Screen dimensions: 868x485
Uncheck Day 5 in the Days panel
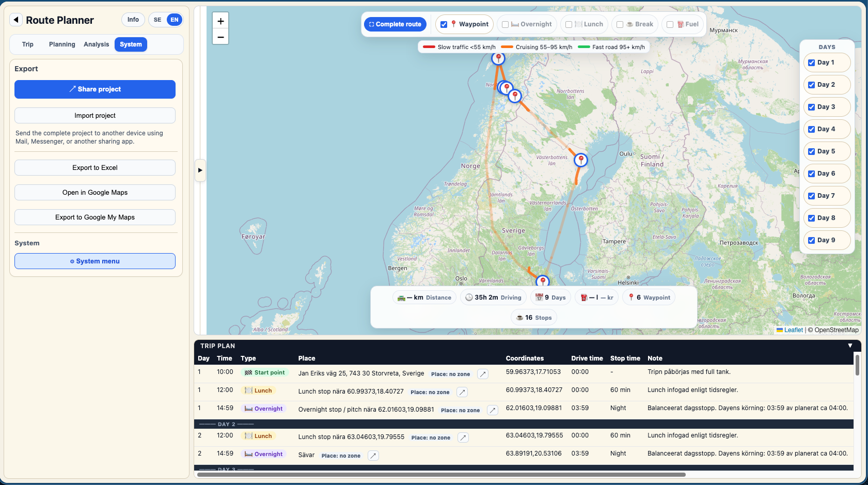(x=812, y=151)
